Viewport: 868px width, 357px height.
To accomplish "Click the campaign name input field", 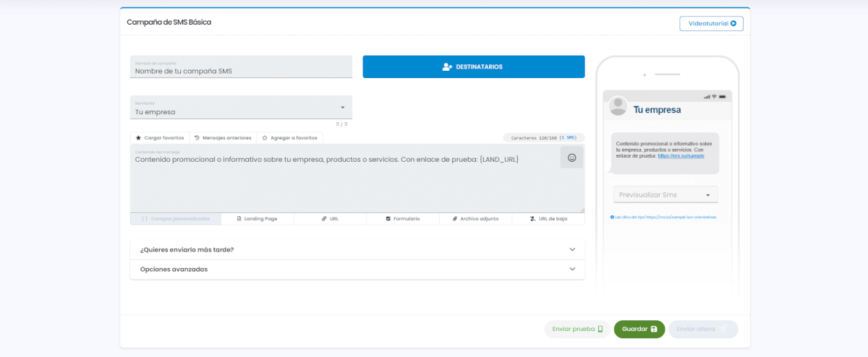I will click(x=241, y=71).
